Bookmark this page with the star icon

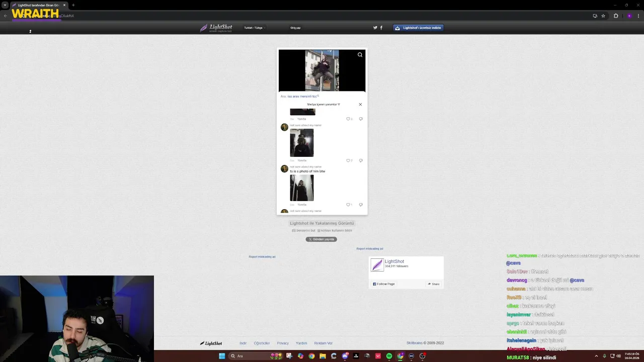(603, 16)
